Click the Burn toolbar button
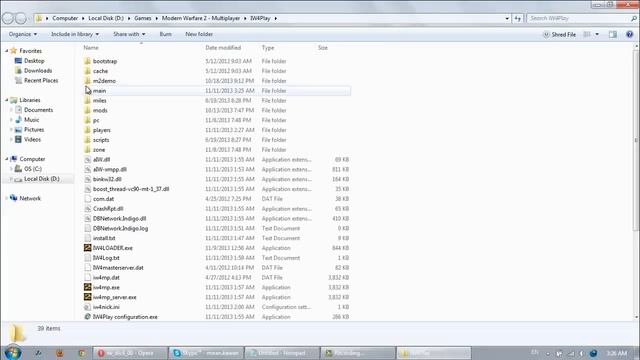640x360 pixels. point(165,34)
